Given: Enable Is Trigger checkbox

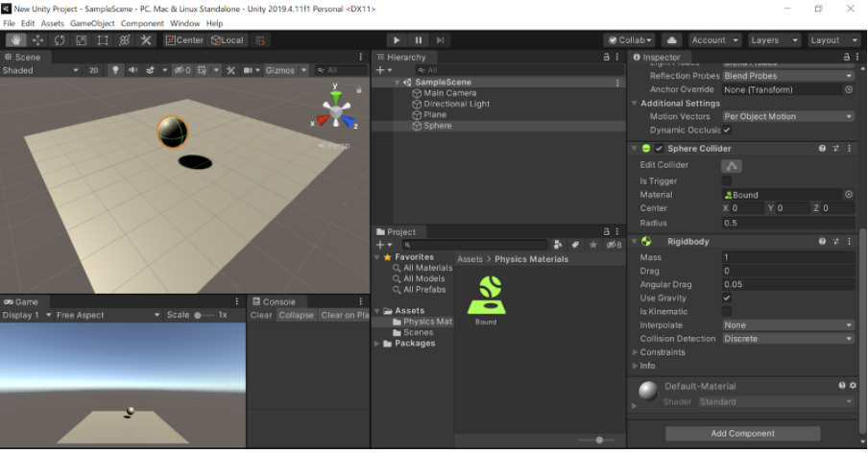Looking at the screenshot, I should (727, 181).
